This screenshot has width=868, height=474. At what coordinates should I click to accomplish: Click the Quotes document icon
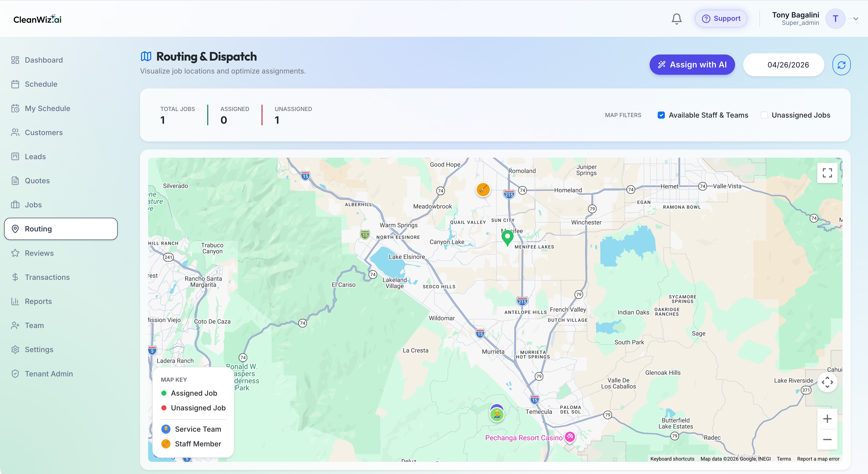[15, 181]
